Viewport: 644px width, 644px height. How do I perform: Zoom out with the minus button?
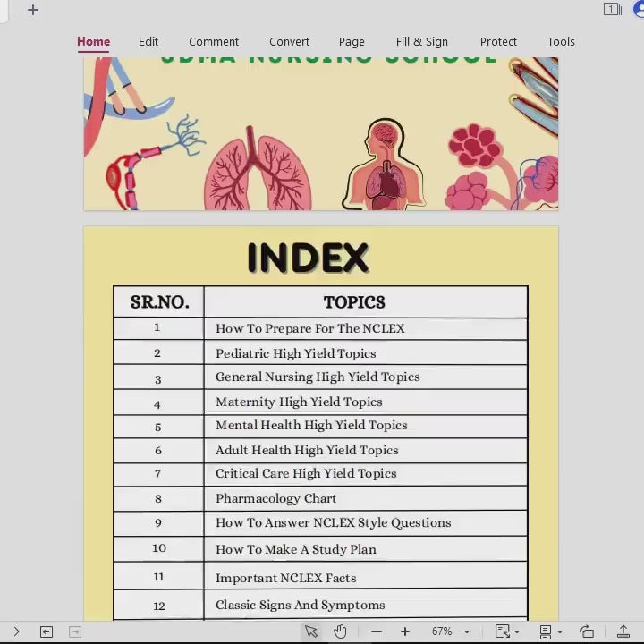[377, 631]
